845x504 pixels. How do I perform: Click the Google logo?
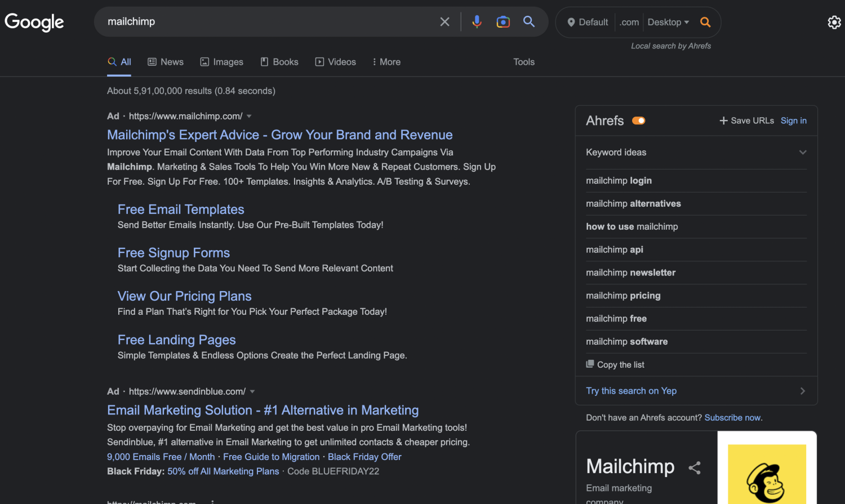click(x=34, y=23)
